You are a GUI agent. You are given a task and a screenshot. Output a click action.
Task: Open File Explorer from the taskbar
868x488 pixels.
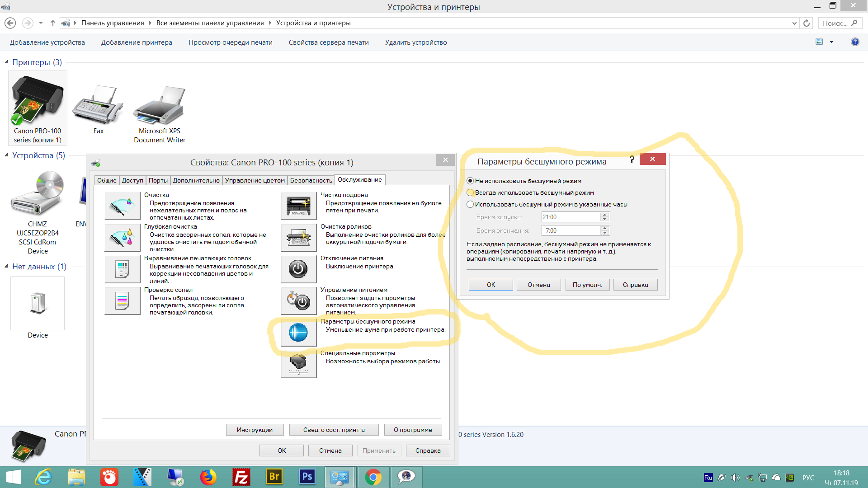pos(76,477)
